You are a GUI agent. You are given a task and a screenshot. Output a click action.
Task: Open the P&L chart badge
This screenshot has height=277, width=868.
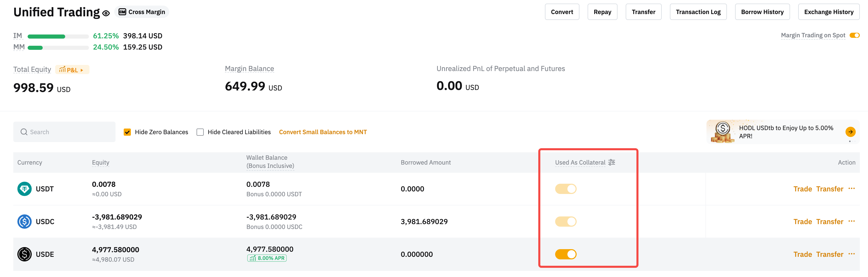pos(72,70)
